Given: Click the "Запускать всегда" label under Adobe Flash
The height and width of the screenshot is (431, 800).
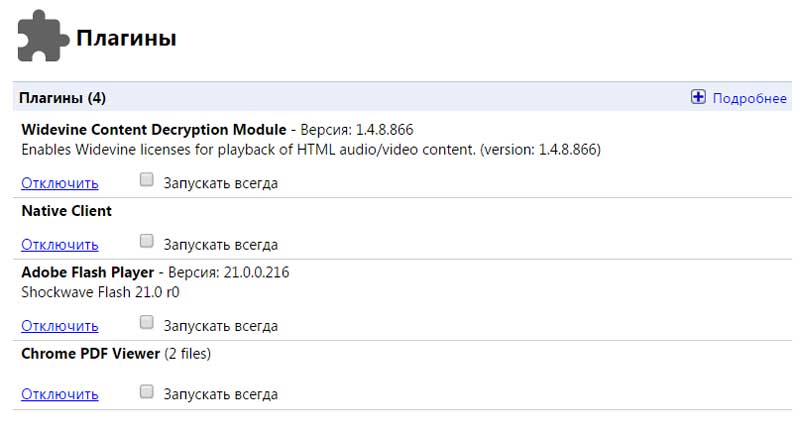Looking at the screenshot, I should [220, 326].
